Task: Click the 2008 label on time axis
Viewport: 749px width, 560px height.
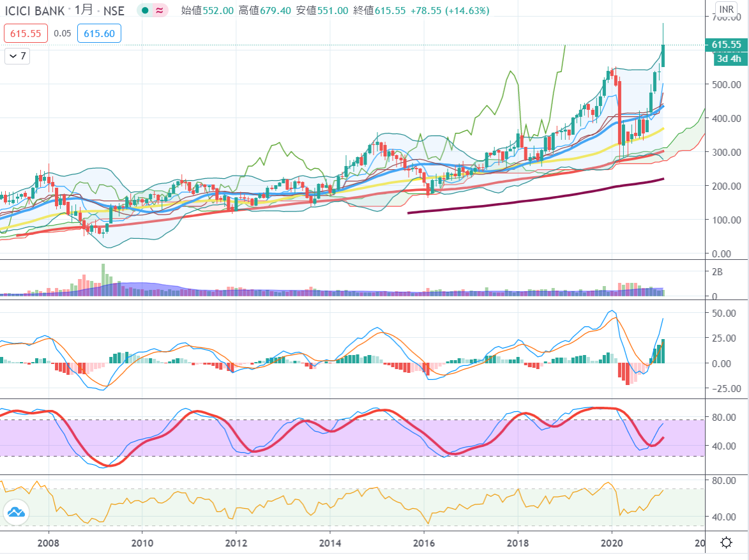Action: coord(49,543)
